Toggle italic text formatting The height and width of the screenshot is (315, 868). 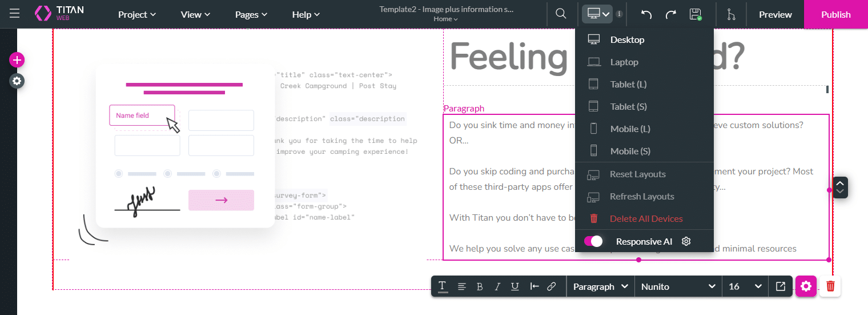click(x=497, y=286)
